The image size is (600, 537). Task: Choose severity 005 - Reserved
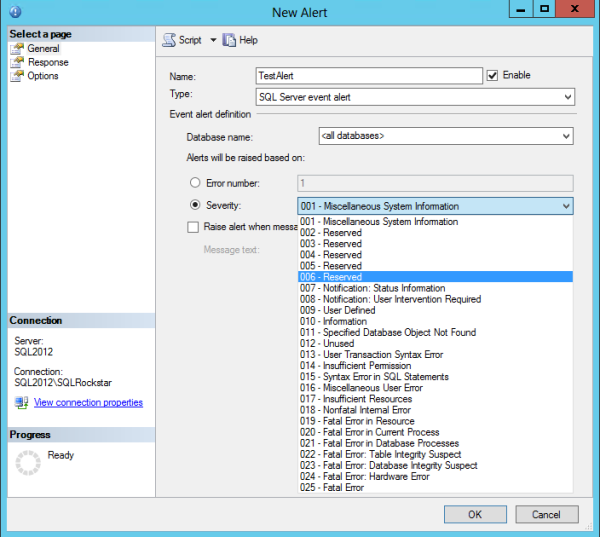click(435, 266)
